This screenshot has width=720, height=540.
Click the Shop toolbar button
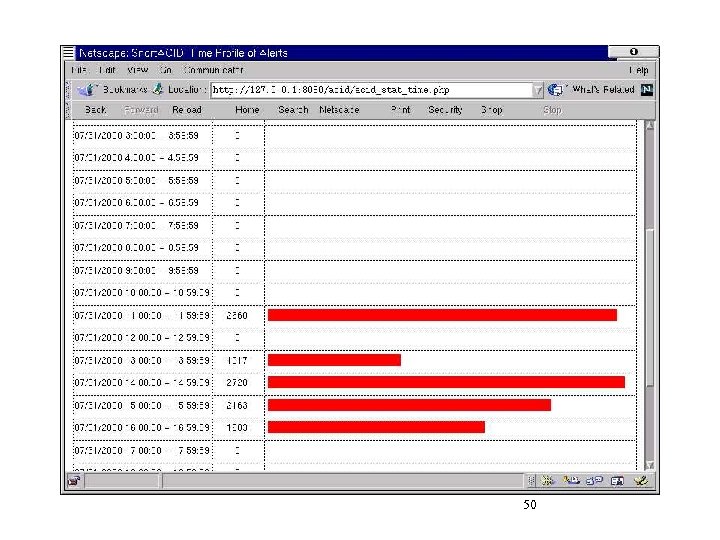(x=492, y=110)
